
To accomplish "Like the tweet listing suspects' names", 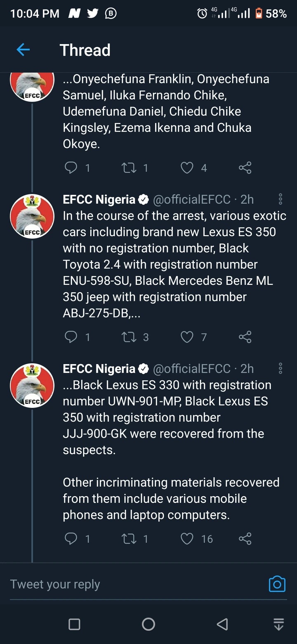I will pos(187,168).
